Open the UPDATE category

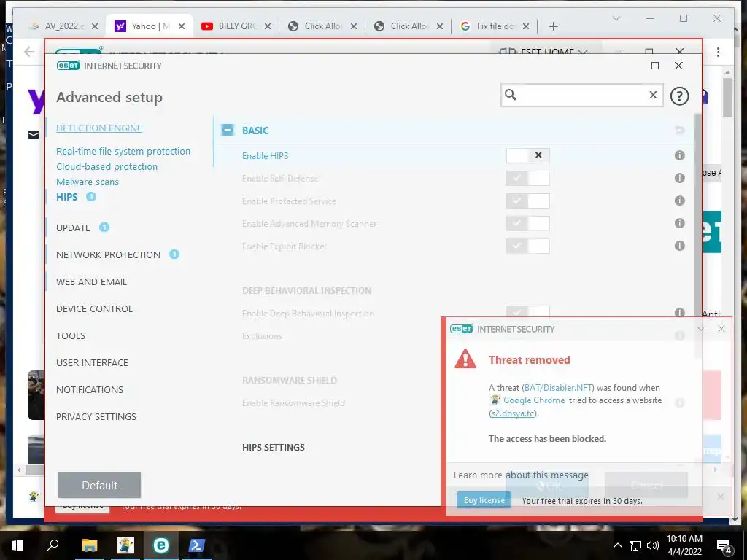[73, 228]
